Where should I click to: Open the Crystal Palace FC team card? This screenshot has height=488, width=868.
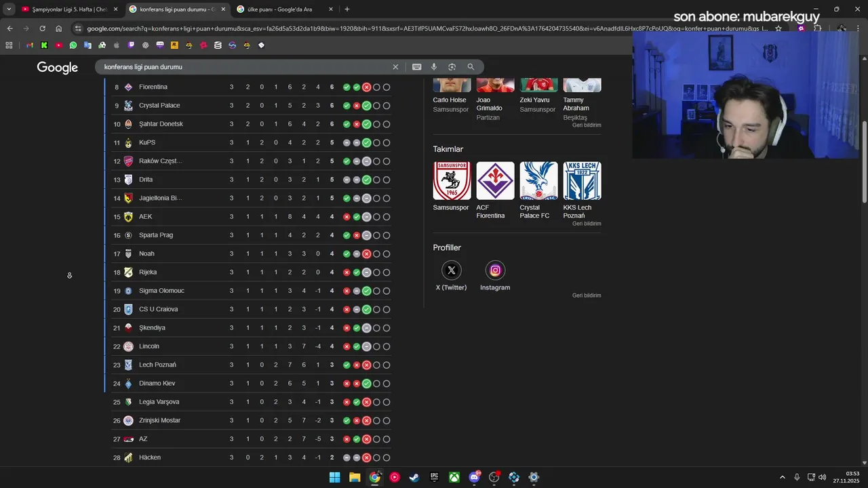(538, 190)
